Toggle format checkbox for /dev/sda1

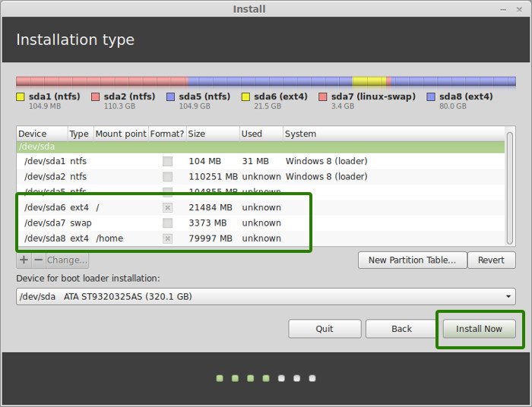167,161
